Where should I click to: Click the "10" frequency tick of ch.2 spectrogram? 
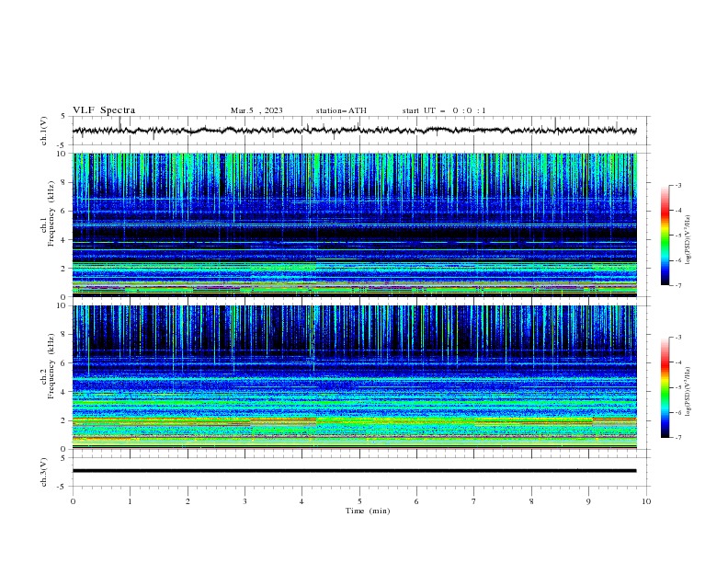(x=63, y=305)
